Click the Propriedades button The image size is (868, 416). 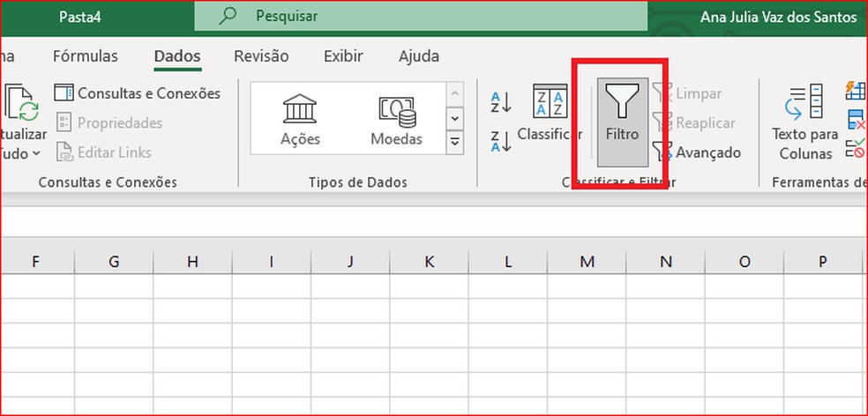click(109, 123)
